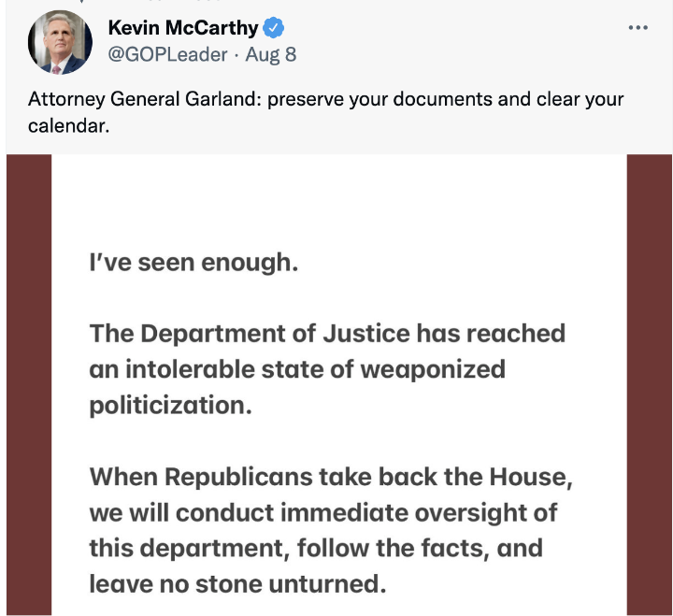Image resolution: width=673 pixels, height=616 pixels.
Task: Click the blue verified checkmark badge
Action: pos(273,28)
